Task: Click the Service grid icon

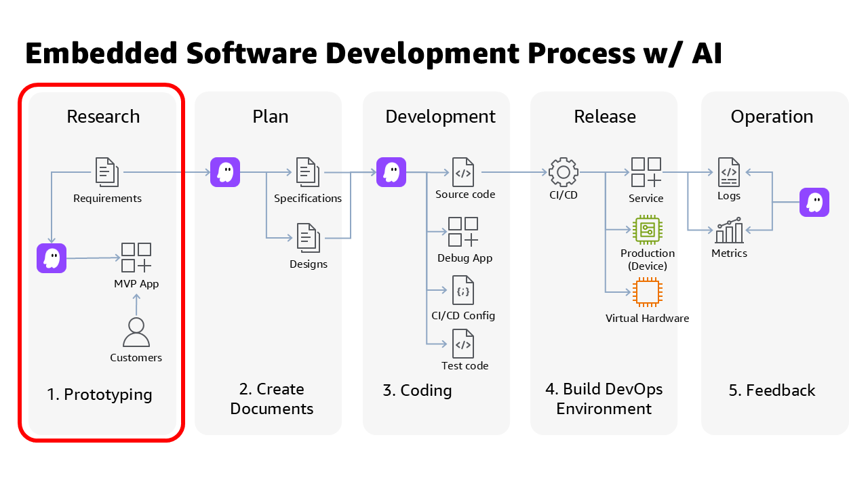Action: click(x=646, y=172)
